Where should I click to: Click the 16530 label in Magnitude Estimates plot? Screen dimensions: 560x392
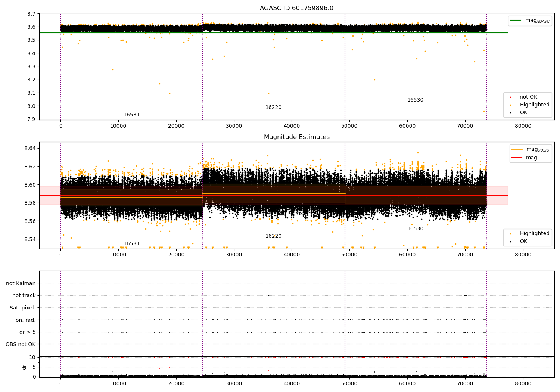pyautogui.click(x=415, y=229)
